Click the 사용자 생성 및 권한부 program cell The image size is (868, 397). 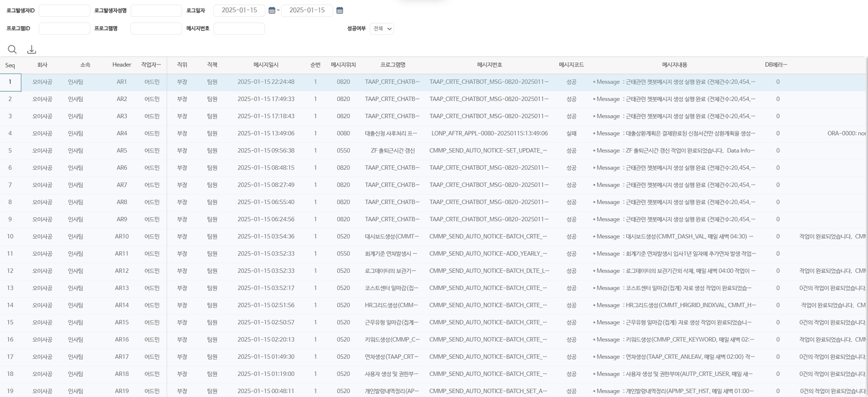coord(392,374)
